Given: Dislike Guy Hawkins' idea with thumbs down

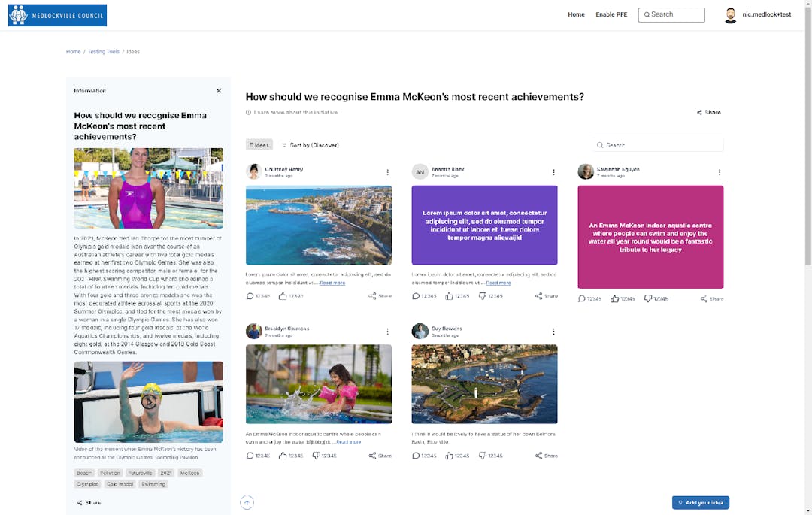Looking at the screenshot, I should (484, 456).
